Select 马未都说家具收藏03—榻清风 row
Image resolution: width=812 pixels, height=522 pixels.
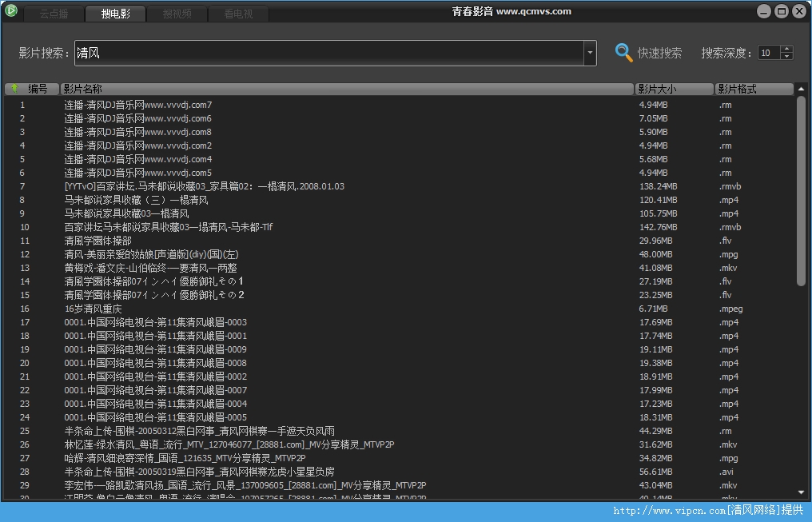click(399, 213)
